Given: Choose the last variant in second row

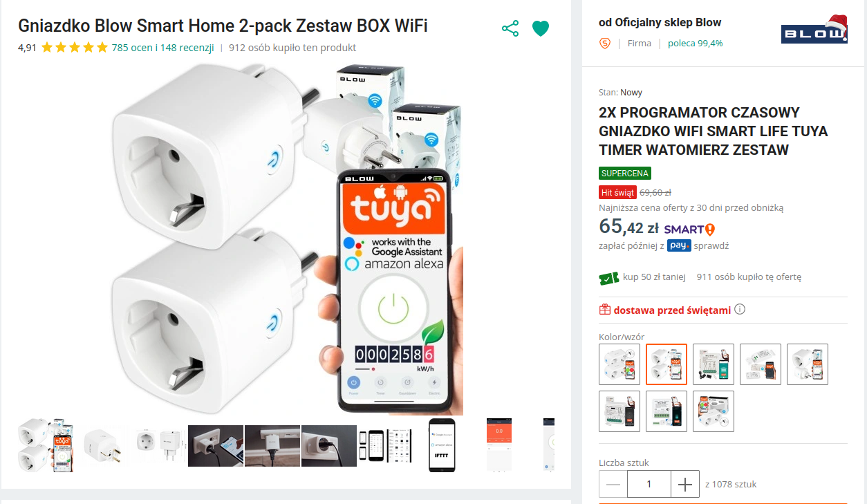Looking at the screenshot, I should (714, 411).
